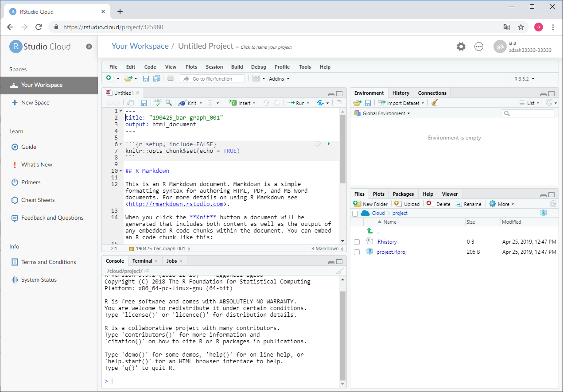Screen dimensions: 563x392
Task: Clear environment objects with broom icon
Action: tap(435, 103)
